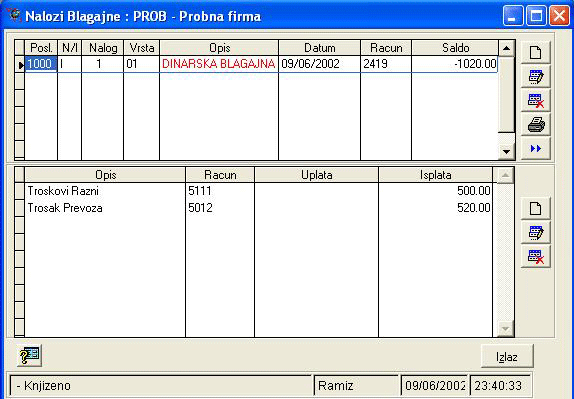Select the Racun cell 2419
This screenshot has height=399, width=574.
click(x=386, y=64)
